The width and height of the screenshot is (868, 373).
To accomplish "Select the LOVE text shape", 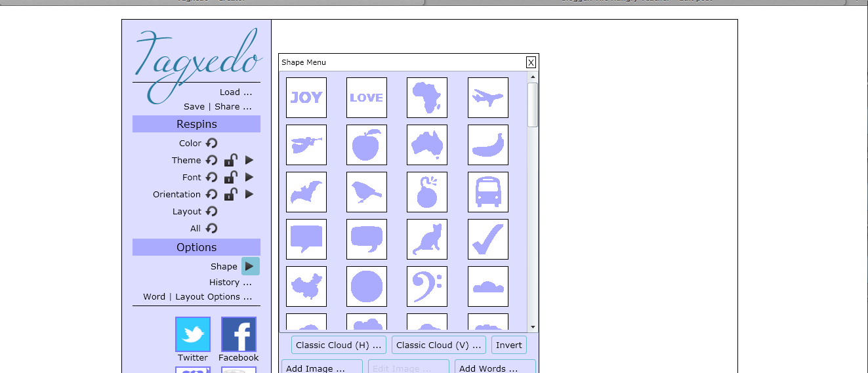I will 367,98.
